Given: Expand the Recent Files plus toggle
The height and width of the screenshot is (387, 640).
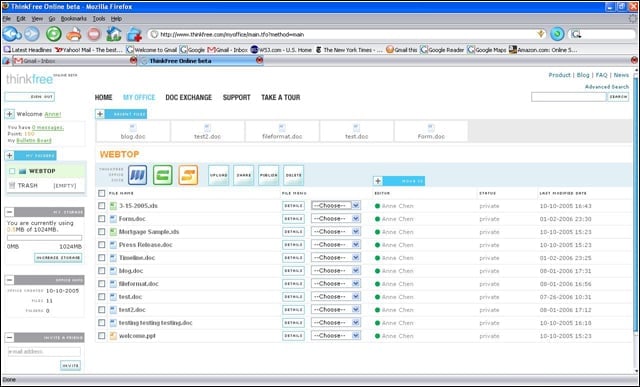Looking at the screenshot, I should click(100, 114).
